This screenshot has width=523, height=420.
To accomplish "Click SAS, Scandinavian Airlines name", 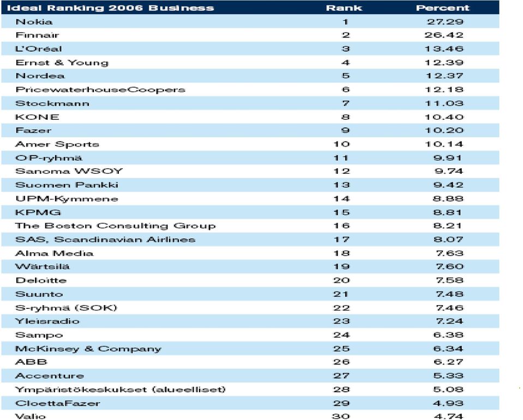I will coord(105,240).
